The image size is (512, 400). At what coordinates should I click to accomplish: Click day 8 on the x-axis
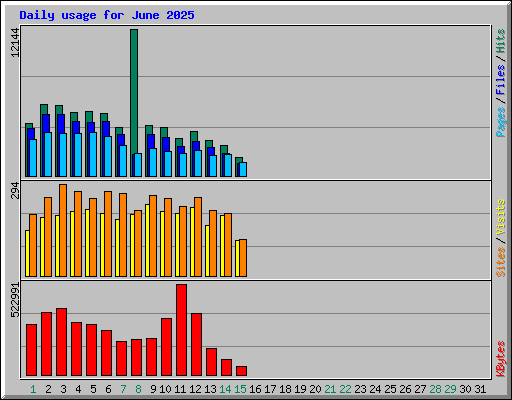point(138,389)
